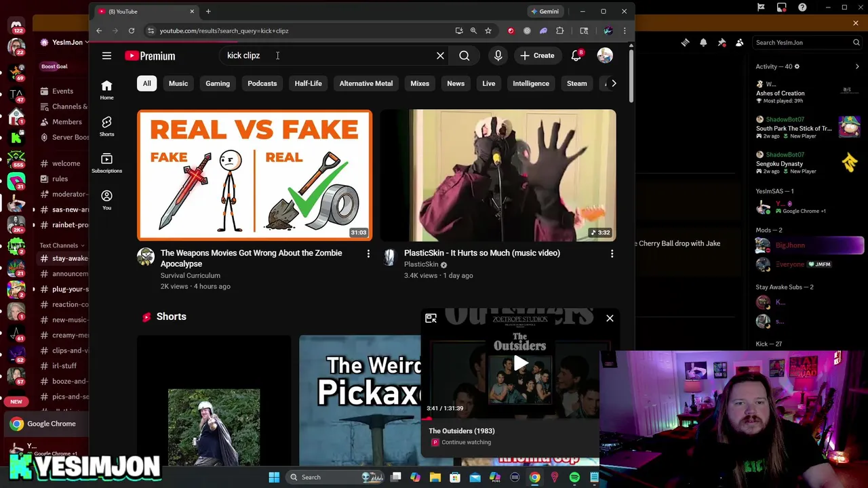Open the REAL VS FAKE video thumbnail
868x488 pixels.
(255, 176)
